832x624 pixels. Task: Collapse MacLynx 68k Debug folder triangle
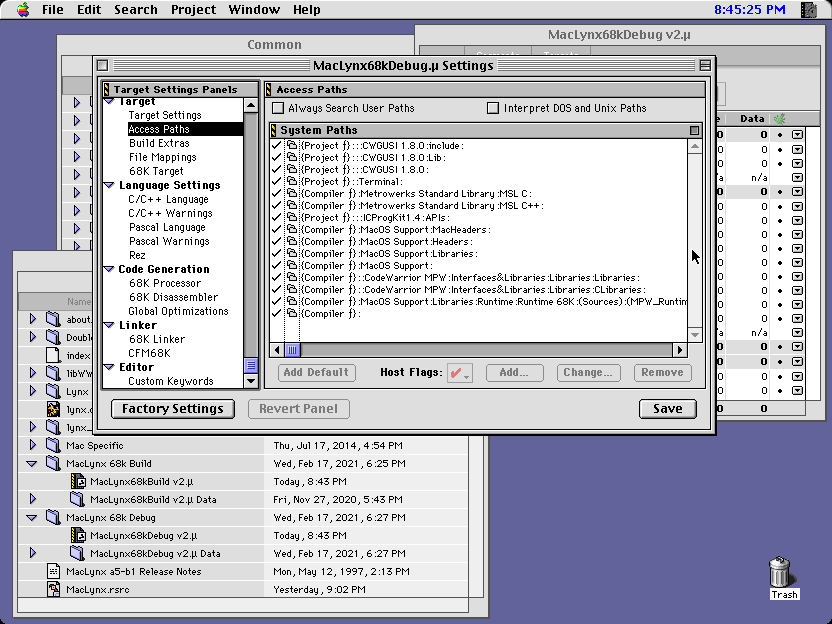click(x=32, y=518)
